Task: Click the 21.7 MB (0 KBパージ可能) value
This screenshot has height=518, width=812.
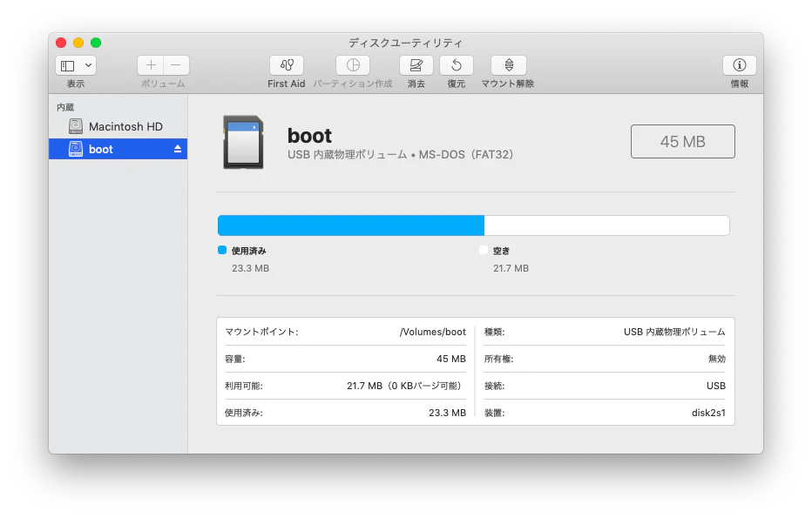Action: click(404, 386)
